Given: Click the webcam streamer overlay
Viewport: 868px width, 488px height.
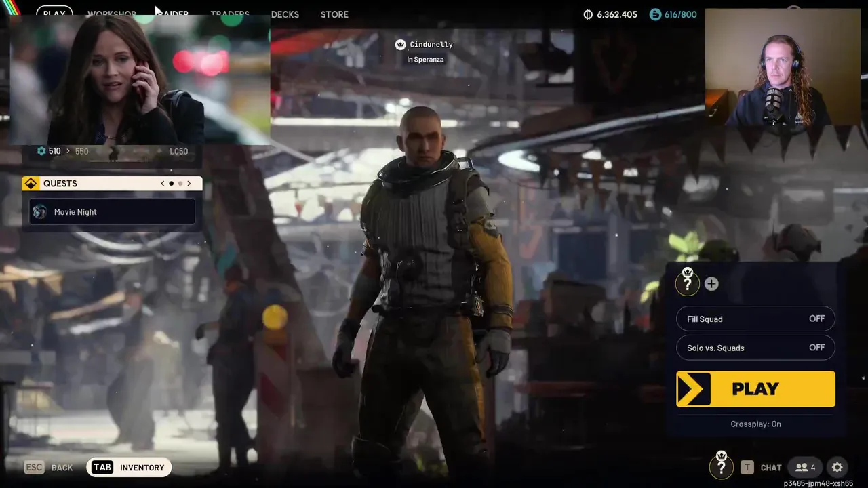Looking at the screenshot, I should point(783,67).
